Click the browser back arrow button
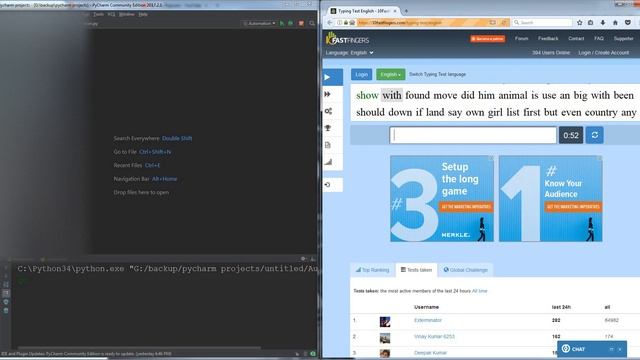 pos(330,22)
